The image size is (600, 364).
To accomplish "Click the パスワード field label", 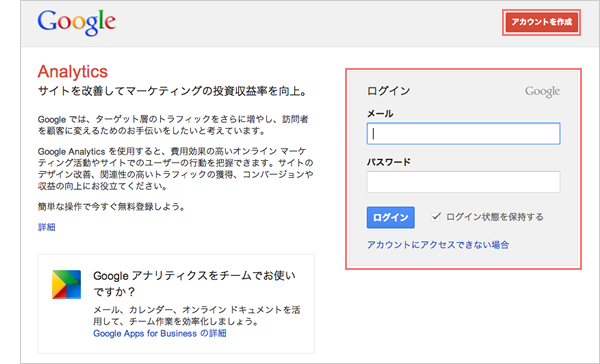I will (x=388, y=162).
